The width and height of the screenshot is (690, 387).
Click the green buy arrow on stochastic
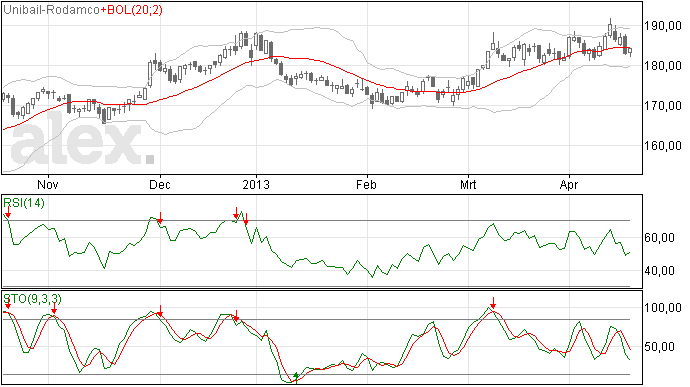click(297, 378)
